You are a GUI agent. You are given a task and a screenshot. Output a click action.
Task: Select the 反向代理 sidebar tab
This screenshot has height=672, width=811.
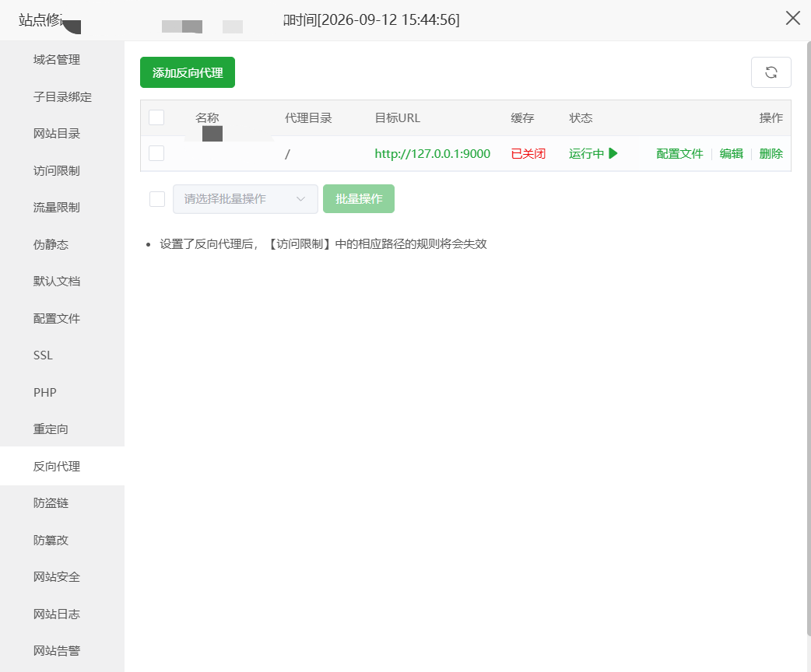(x=62, y=466)
